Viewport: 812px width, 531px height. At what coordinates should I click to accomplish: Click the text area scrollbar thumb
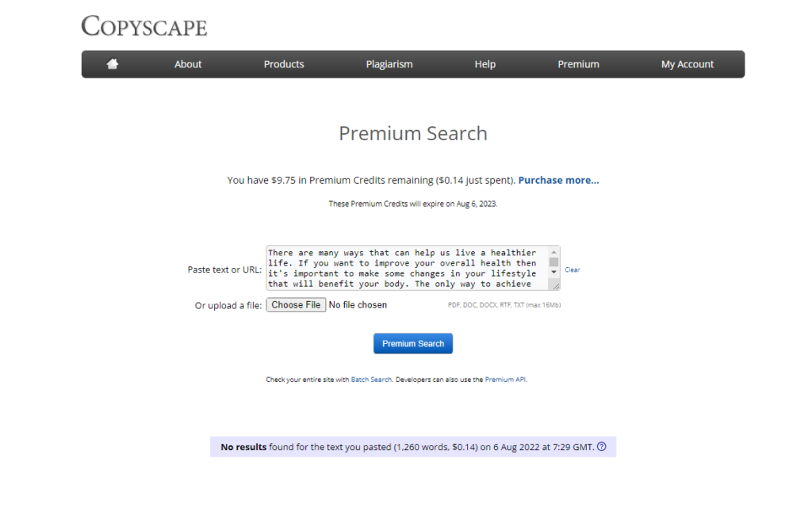(x=553, y=262)
